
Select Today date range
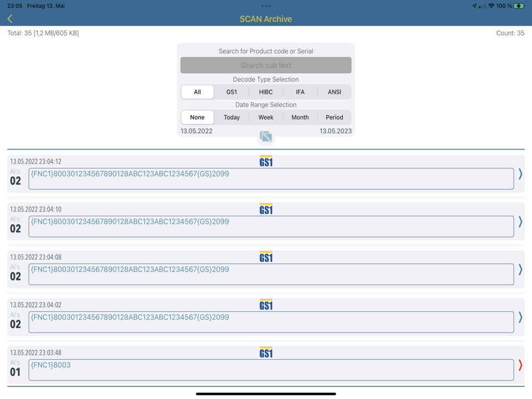[x=231, y=118]
